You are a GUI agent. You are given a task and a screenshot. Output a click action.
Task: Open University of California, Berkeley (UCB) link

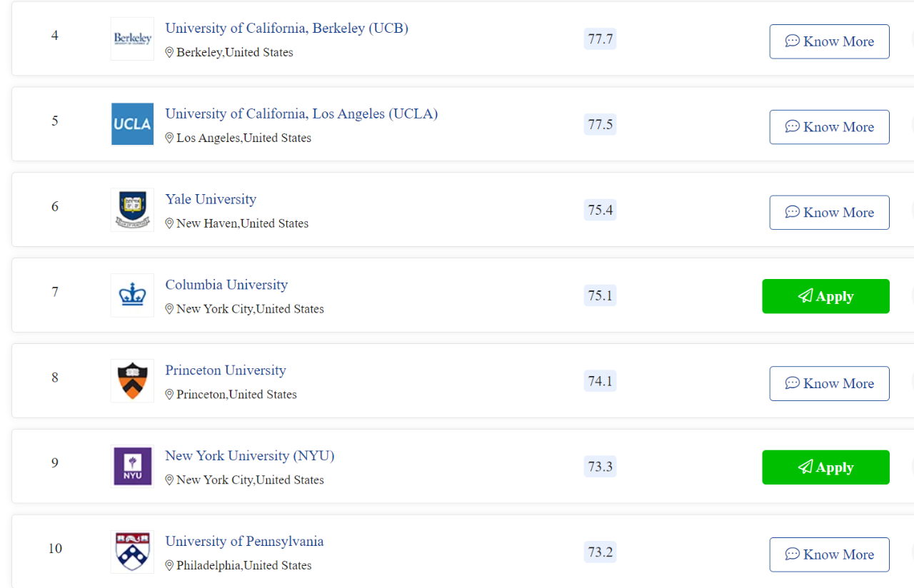[x=286, y=28]
